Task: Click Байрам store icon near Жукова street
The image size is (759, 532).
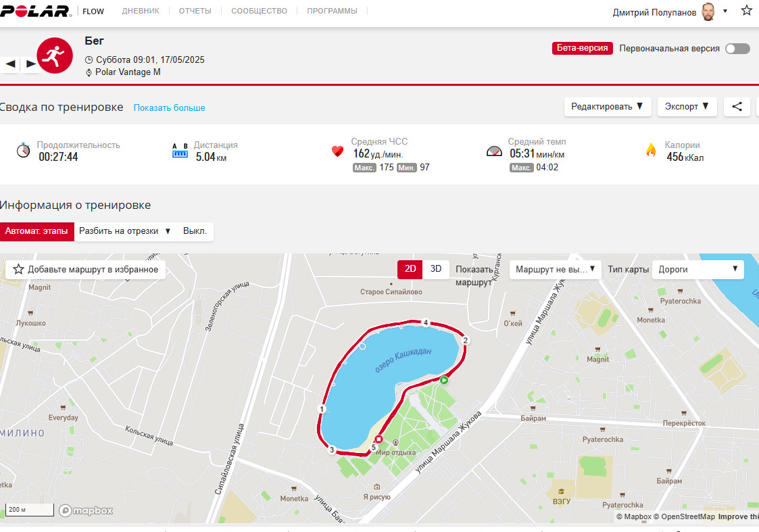Action: (x=533, y=408)
